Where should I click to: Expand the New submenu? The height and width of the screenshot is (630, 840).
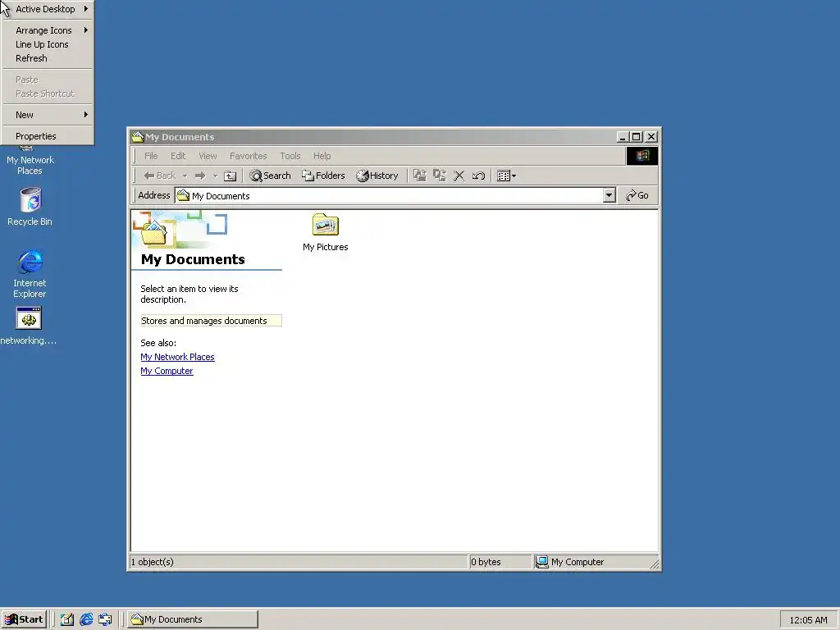(x=48, y=115)
